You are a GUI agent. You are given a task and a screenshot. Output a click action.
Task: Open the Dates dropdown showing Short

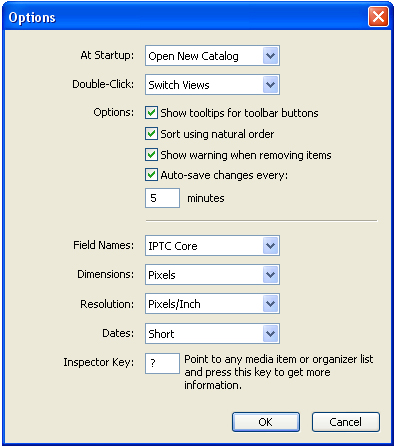click(212, 333)
